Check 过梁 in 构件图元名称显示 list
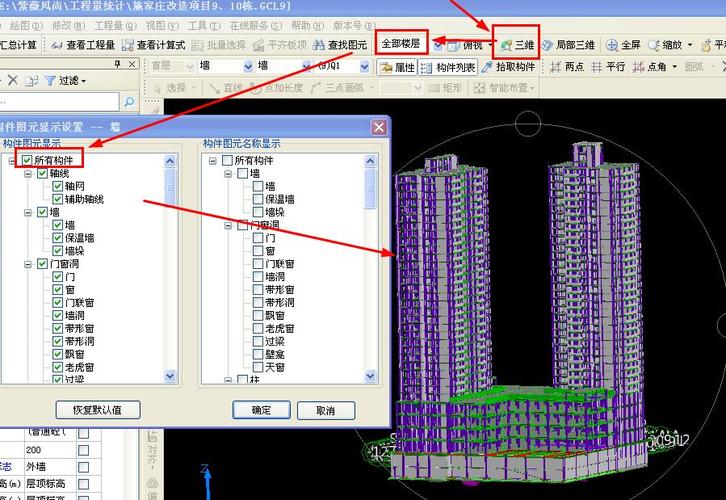Viewport: 726px width, 500px height. [x=258, y=341]
